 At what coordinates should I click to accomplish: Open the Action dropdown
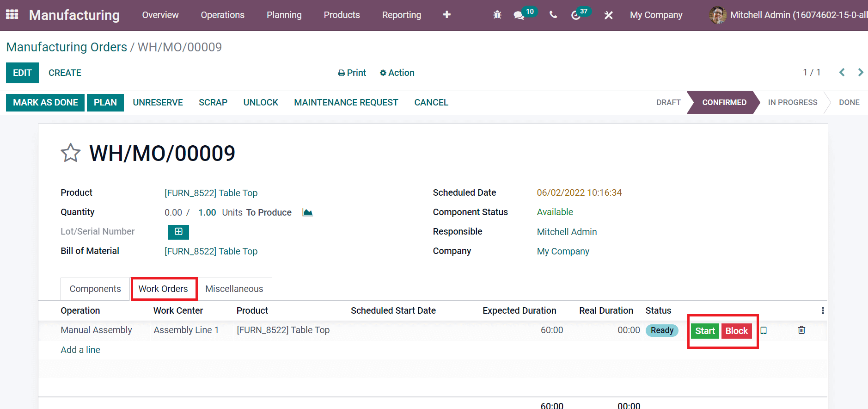pos(397,73)
